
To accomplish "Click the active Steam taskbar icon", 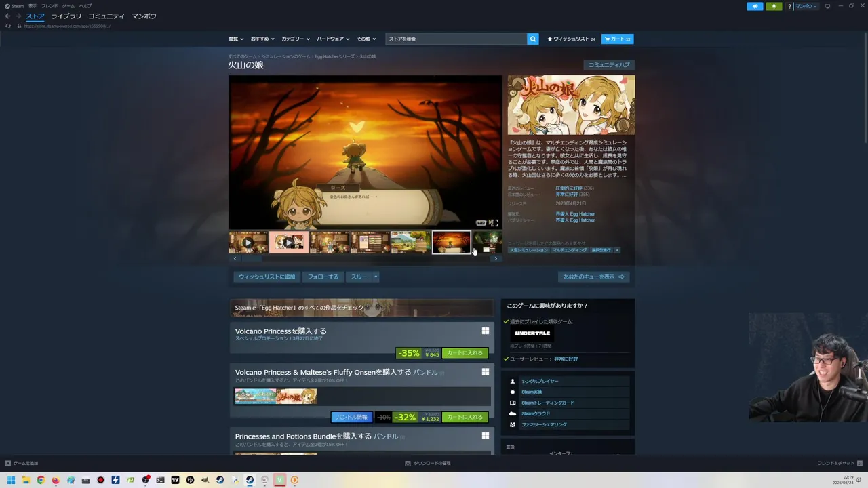I will coord(250,480).
